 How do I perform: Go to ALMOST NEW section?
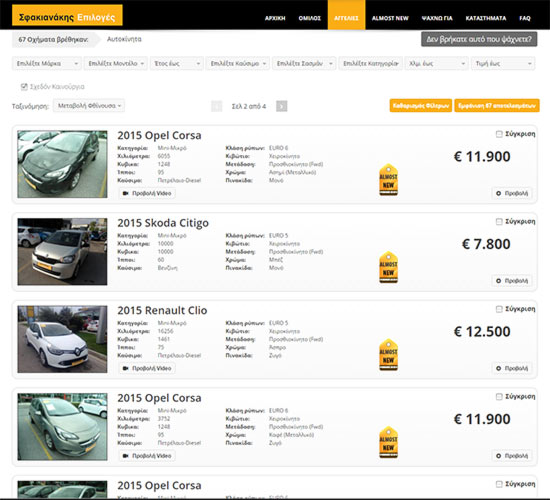(x=390, y=18)
